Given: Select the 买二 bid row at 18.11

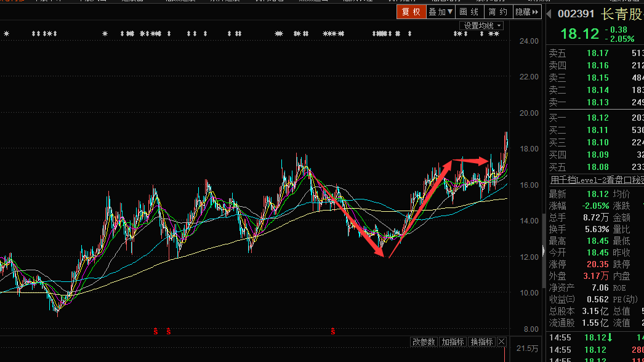Looking at the screenshot, I should point(597,131).
